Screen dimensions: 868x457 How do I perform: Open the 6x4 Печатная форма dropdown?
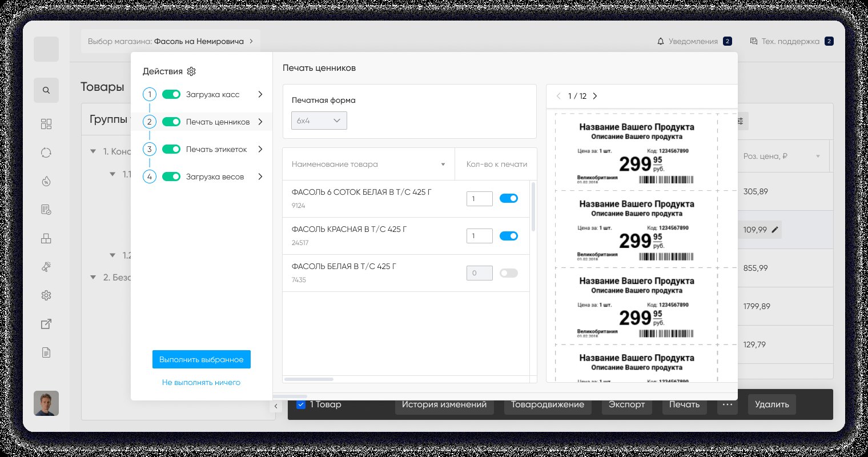319,121
